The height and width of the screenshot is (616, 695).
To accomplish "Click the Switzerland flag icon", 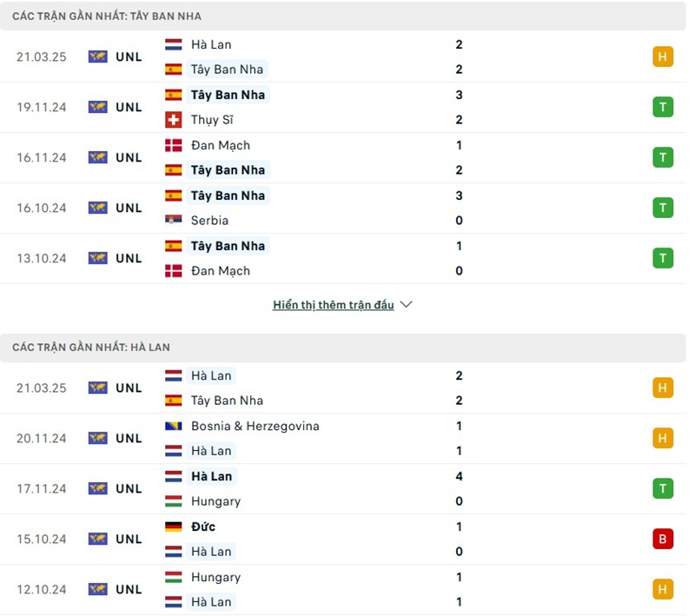I will pyautogui.click(x=174, y=120).
